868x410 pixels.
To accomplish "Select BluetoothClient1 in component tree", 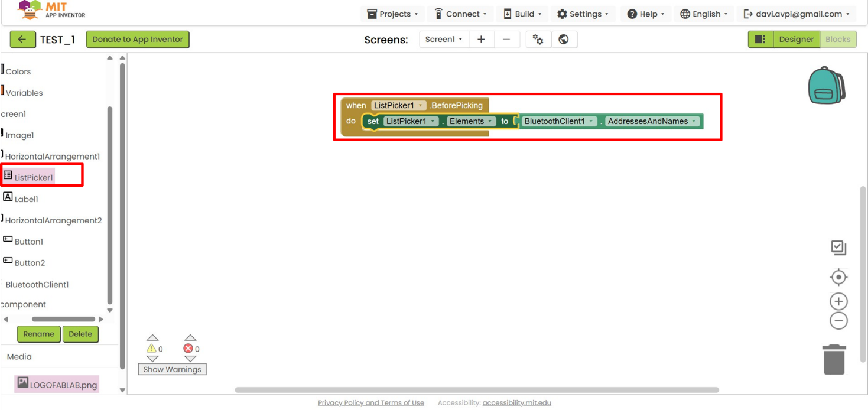I will click(37, 284).
